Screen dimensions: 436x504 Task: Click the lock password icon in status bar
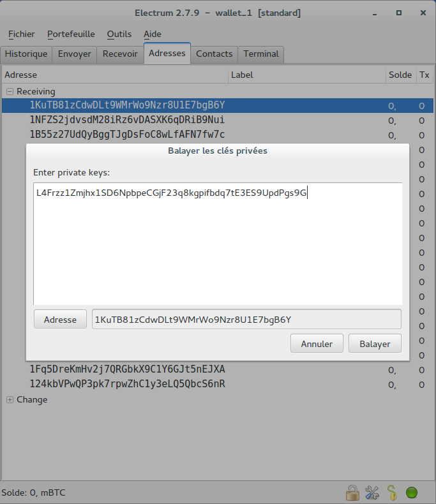click(352, 493)
